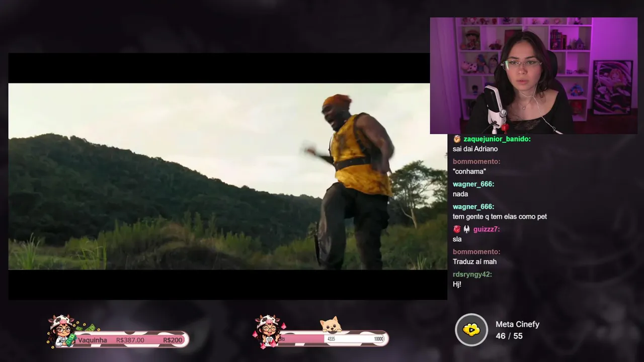Open bommomento username above "Traduz aí mah"
The image size is (644, 362).
pyautogui.click(x=476, y=252)
